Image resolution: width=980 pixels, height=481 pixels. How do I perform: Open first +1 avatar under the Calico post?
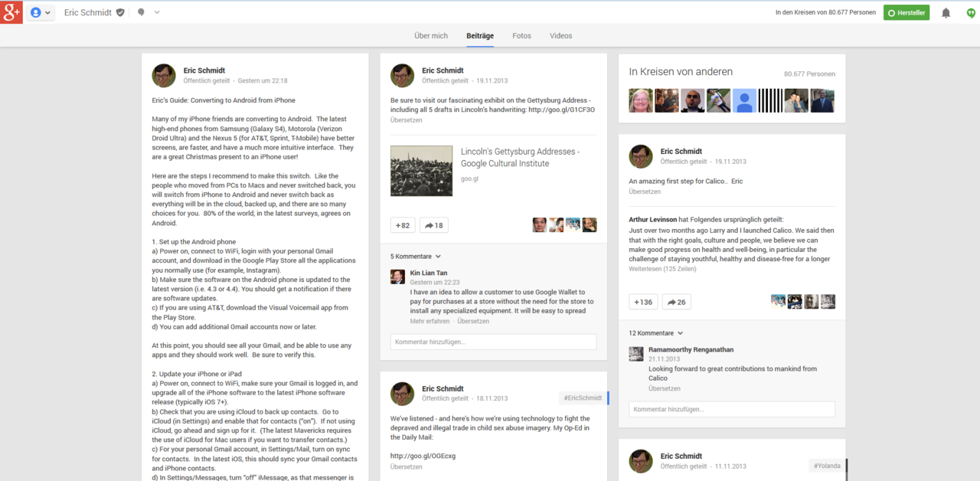[x=779, y=302]
